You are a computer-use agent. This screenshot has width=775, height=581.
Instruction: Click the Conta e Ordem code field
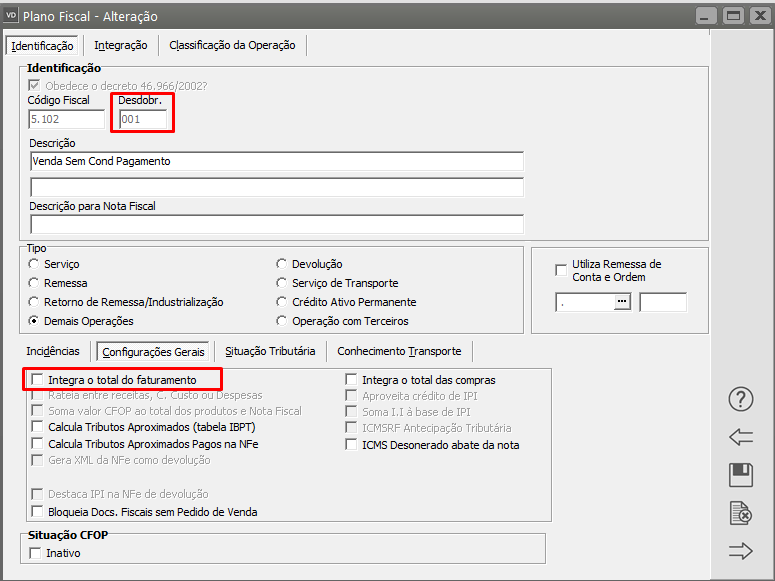[585, 302]
